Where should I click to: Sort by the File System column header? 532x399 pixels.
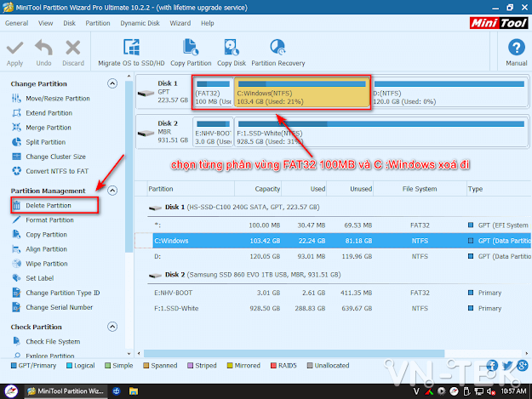coord(420,189)
